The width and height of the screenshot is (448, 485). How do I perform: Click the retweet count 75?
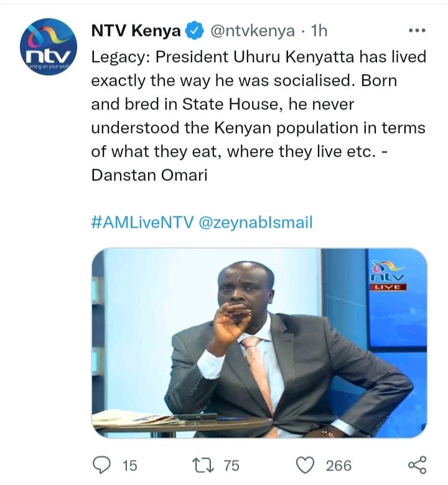click(231, 465)
